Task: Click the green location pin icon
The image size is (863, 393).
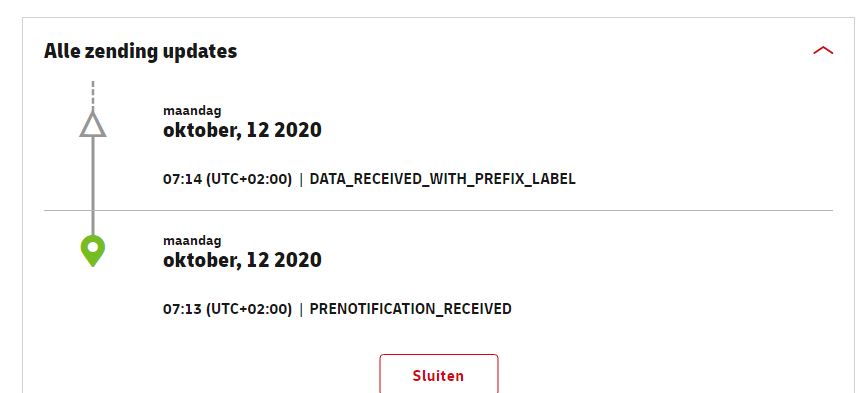Action: (x=92, y=251)
